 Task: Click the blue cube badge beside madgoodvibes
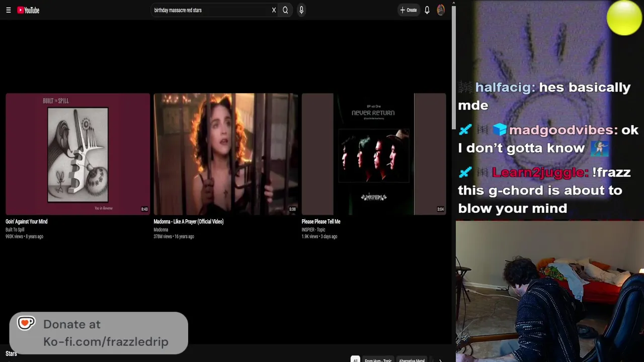click(499, 130)
